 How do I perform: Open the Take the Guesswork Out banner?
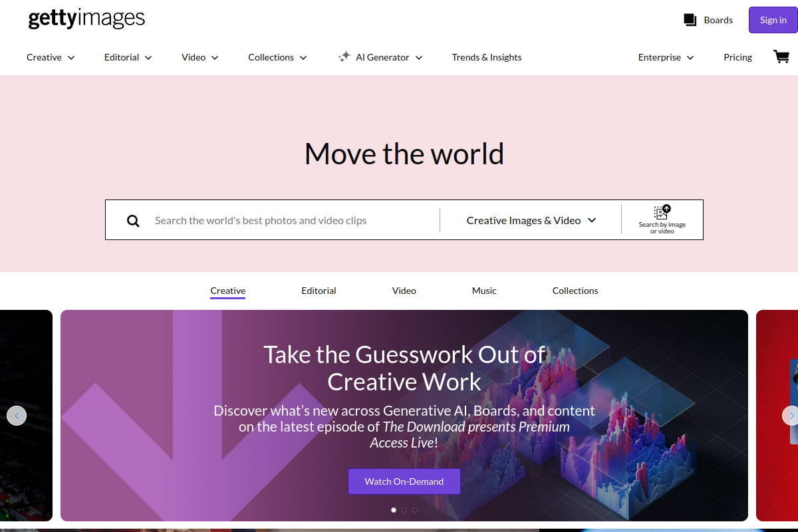tap(404, 416)
